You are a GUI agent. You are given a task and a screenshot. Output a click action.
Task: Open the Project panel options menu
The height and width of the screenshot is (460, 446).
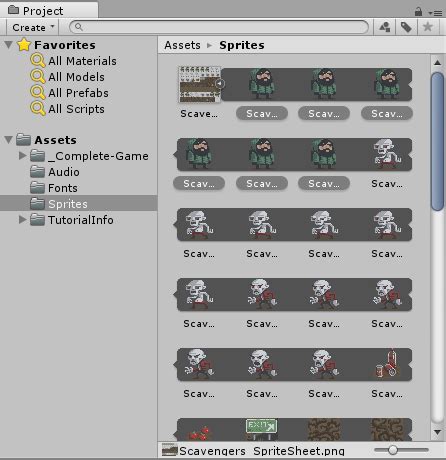tap(435, 13)
